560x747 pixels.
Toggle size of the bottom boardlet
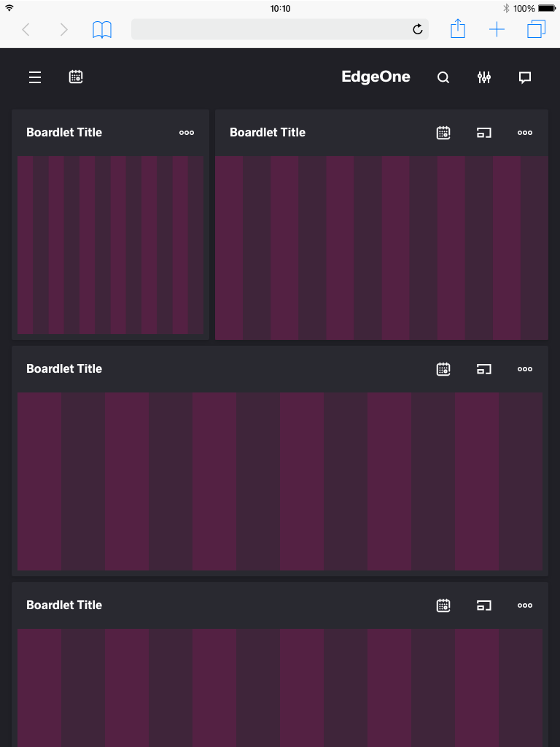click(x=484, y=605)
